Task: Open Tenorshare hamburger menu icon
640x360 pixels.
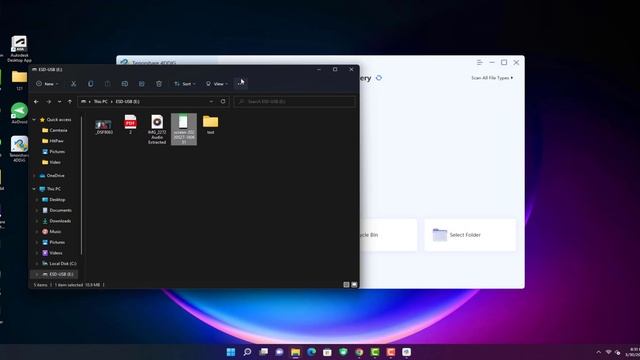Action: click(480, 62)
